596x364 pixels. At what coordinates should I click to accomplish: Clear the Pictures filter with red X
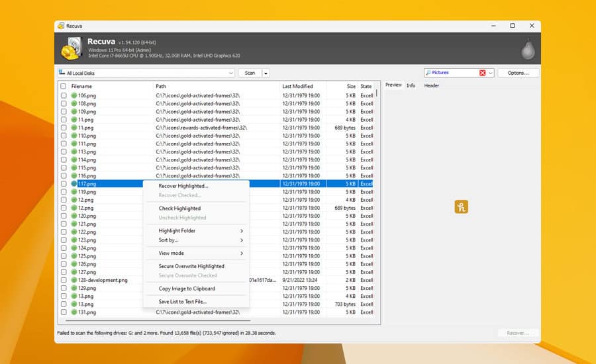pyautogui.click(x=482, y=73)
